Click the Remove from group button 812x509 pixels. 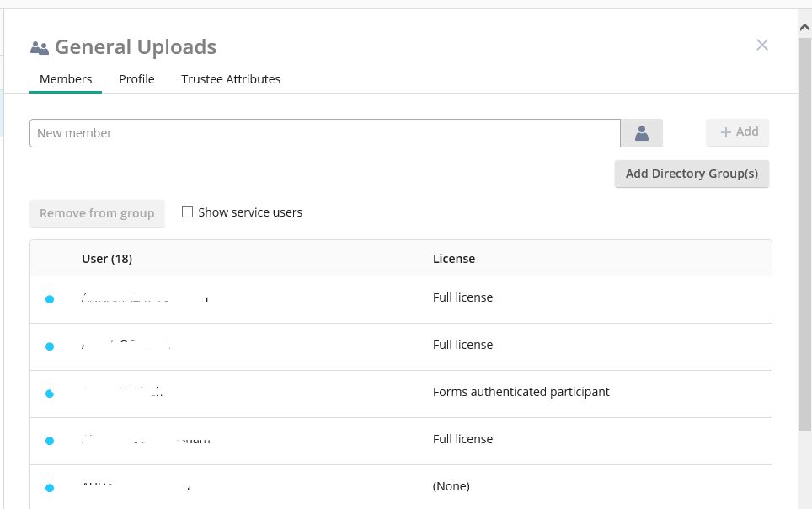[97, 213]
